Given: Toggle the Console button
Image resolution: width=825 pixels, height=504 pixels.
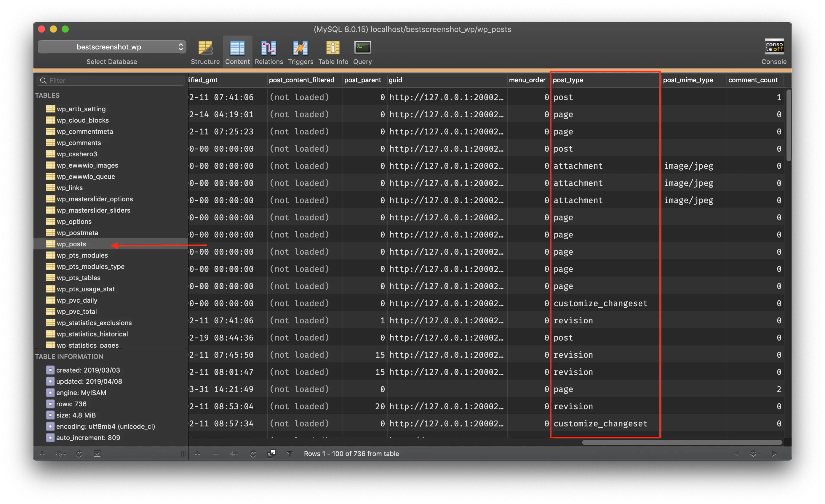Looking at the screenshot, I should 774,47.
